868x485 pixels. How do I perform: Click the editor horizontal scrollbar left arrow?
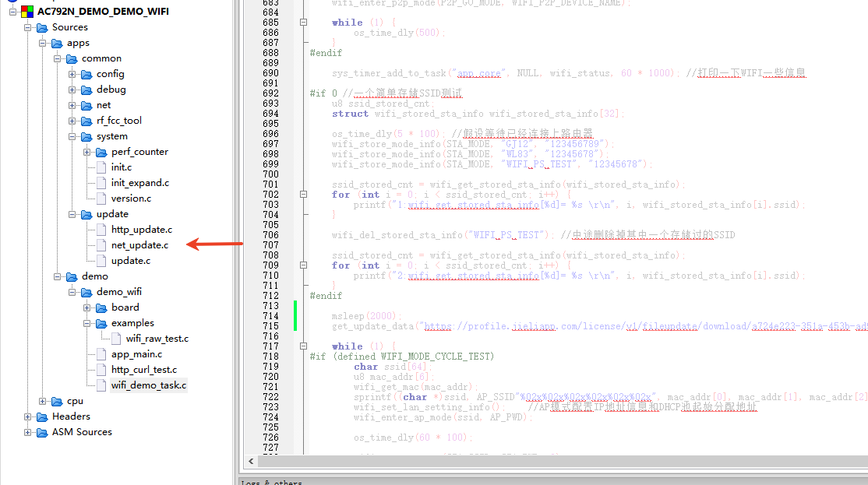tap(252, 461)
